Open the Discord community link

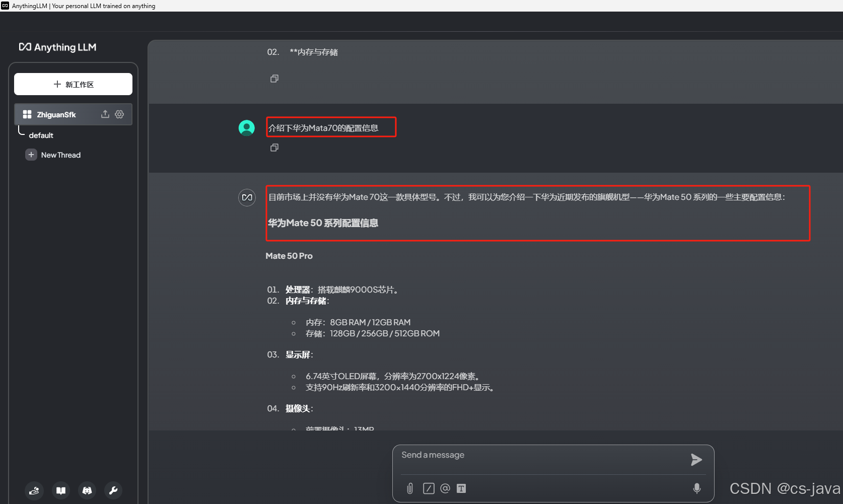[x=87, y=490]
